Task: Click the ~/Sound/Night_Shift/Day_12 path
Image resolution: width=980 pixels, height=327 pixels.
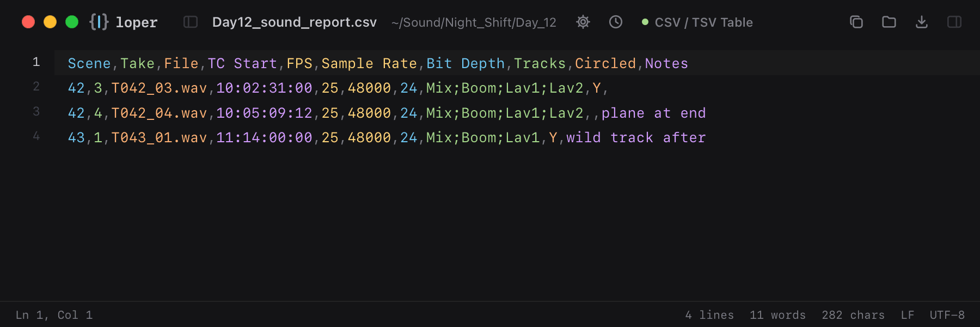Action: [474, 22]
